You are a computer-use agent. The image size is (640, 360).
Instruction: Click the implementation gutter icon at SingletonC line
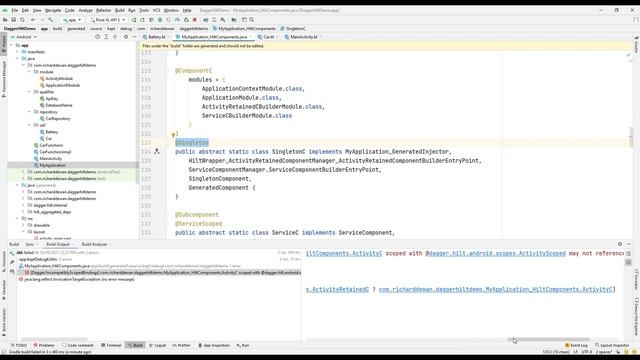(157, 151)
